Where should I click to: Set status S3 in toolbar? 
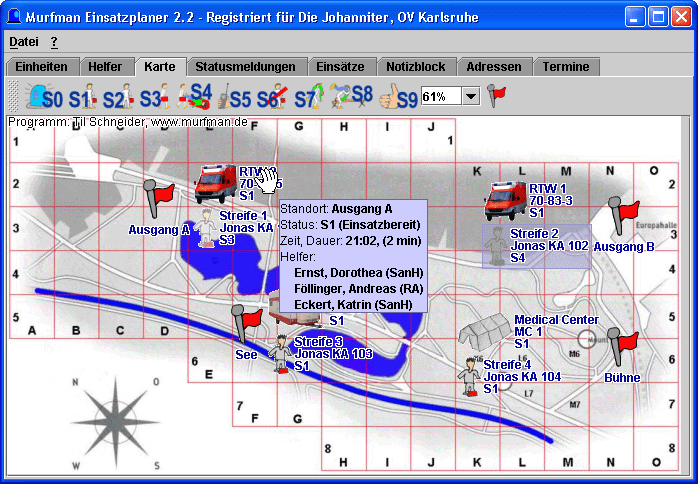pyautogui.click(x=155, y=97)
